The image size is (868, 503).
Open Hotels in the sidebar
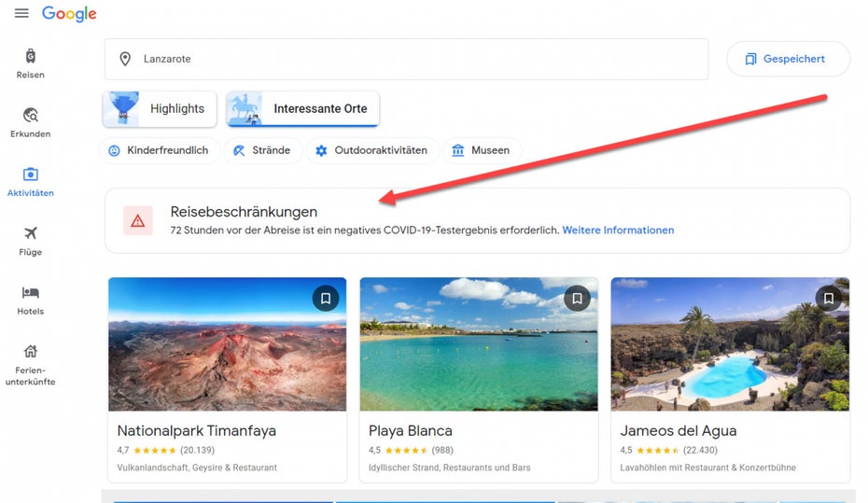coord(31,300)
